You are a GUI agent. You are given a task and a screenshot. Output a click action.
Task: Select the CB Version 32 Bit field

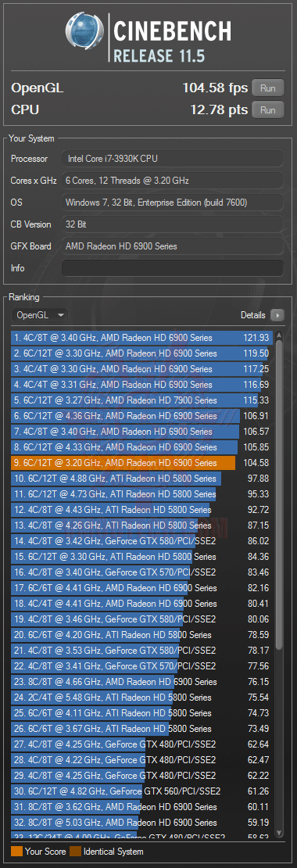(173, 224)
